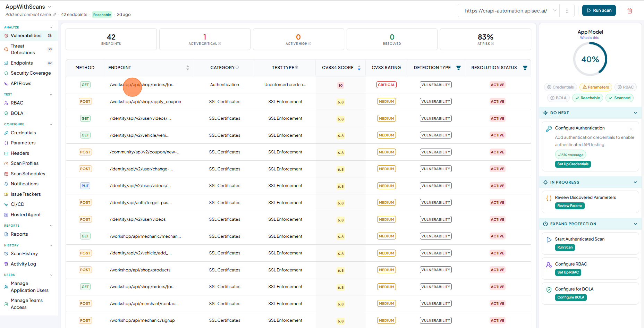Image resolution: width=644 pixels, height=328 pixels.
Task: Open the three-dot options menu near URL
Action: [567, 11]
